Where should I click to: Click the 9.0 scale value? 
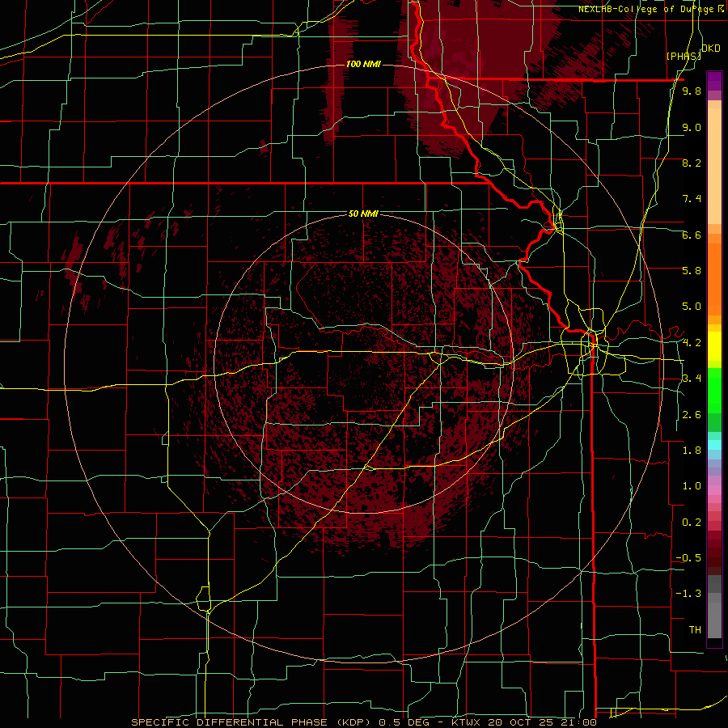pyautogui.click(x=692, y=127)
